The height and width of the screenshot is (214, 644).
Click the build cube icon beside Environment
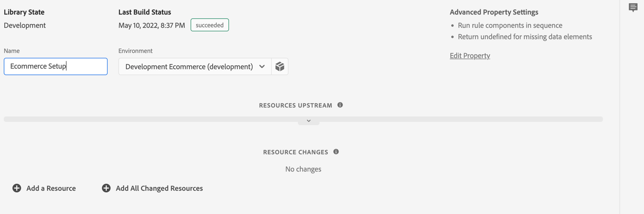[280, 66]
